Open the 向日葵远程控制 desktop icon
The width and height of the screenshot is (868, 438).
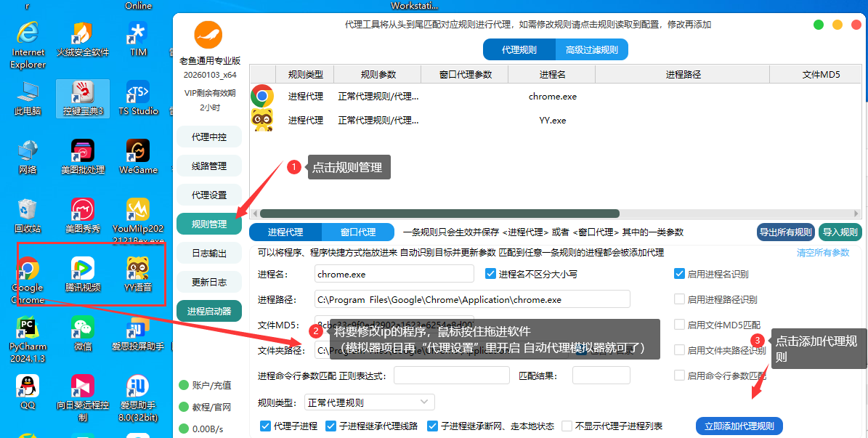pyautogui.click(x=83, y=398)
